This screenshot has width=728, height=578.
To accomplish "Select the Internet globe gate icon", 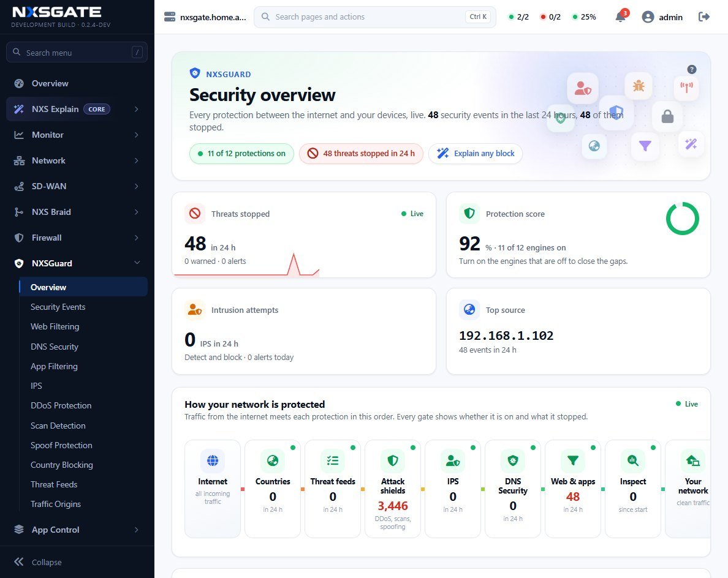I will pos(213,460).
